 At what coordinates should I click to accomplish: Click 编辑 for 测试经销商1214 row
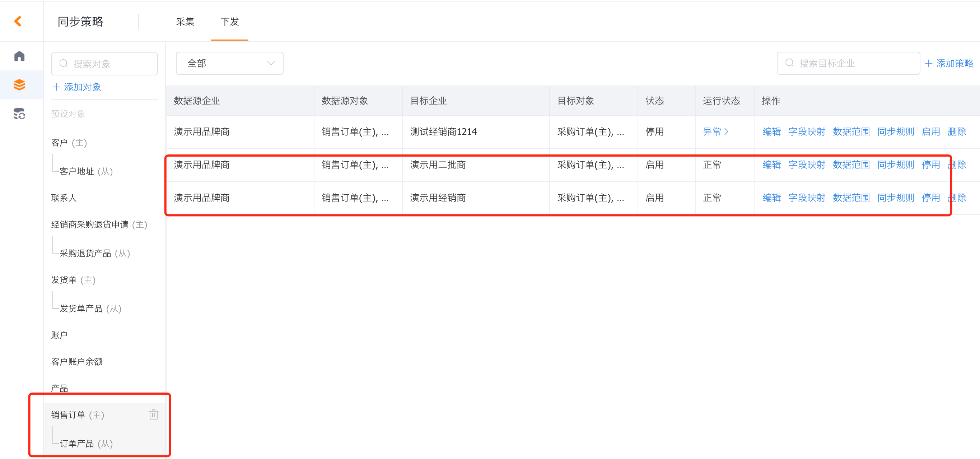pos(771,132)
